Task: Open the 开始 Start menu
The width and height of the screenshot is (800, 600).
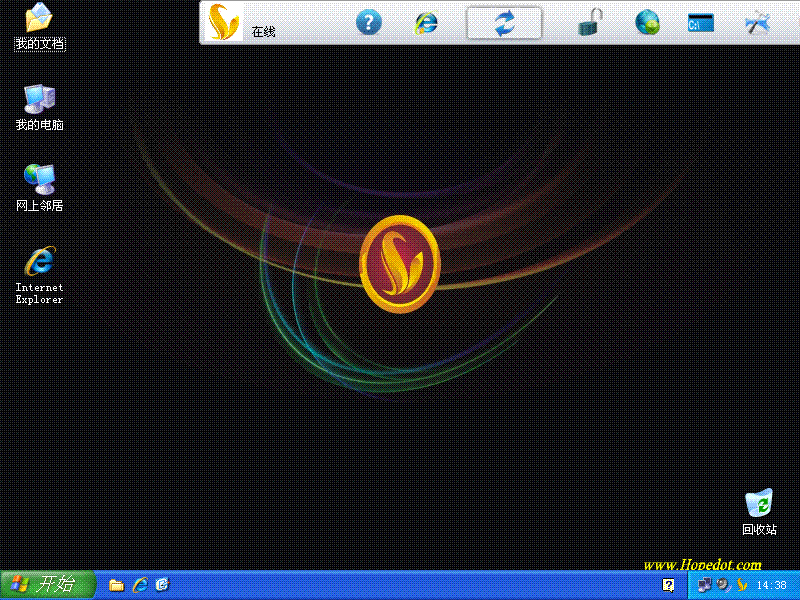Action: click(x=47, y=585)
